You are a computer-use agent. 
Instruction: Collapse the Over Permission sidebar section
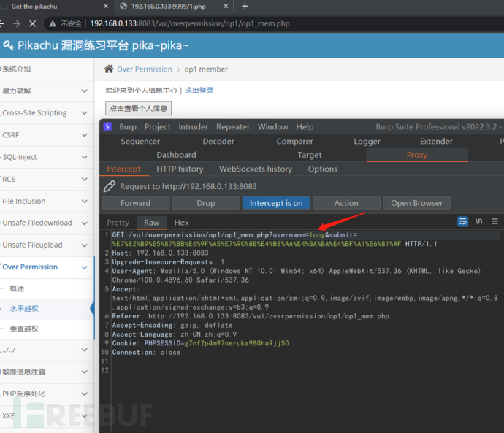45,267
